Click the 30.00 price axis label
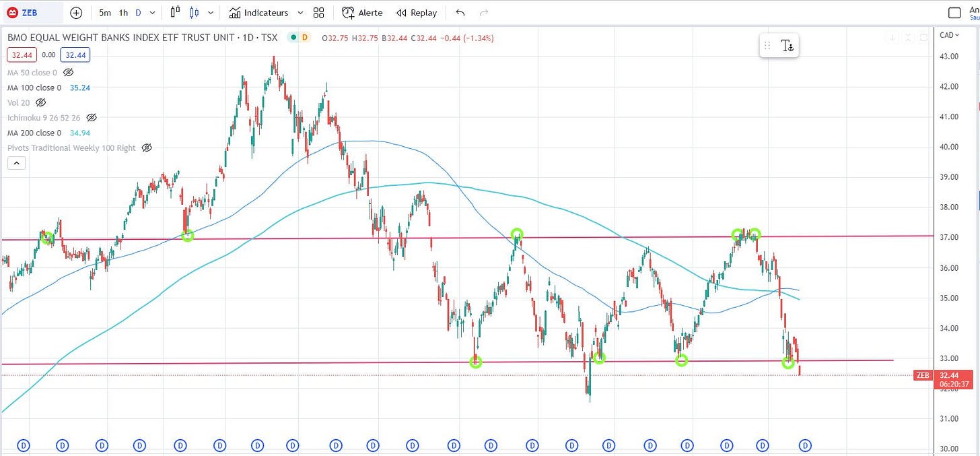The height and width of the screenshot is (456, 980). [949, 449]
